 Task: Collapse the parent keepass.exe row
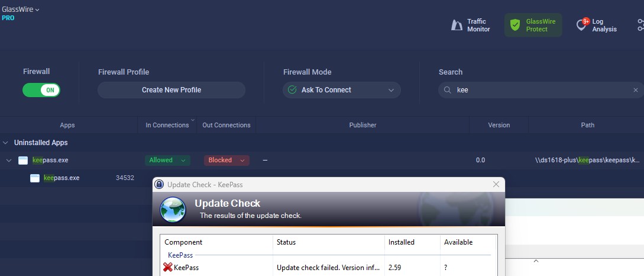pos(9,161)
